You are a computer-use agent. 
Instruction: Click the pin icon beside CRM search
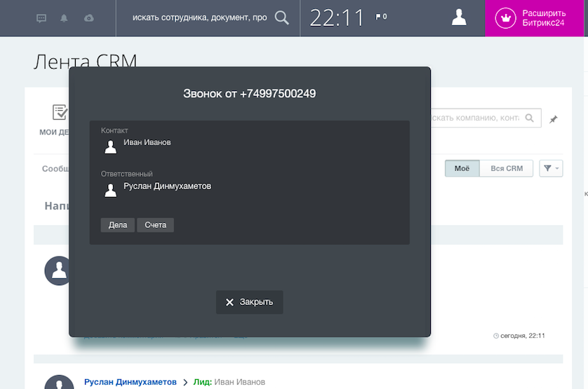[553, 119]
